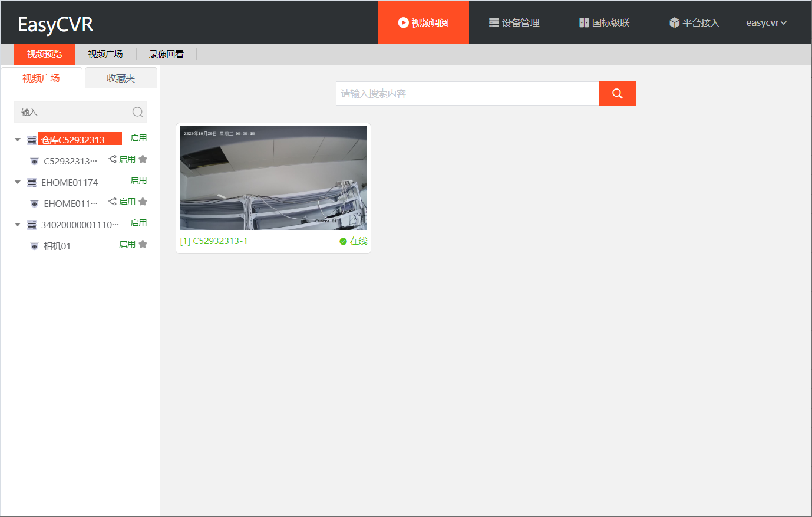Switch to the 收藏夹 tab
The height and width of the screenshot is (517, 812).
pyautogui.click(x=120, y=77)
